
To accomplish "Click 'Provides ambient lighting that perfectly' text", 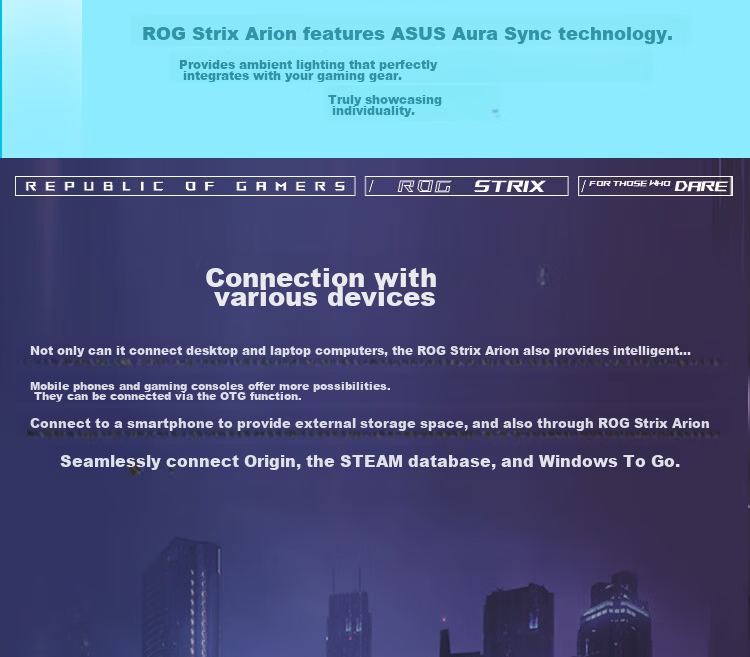I will [308, 65].
